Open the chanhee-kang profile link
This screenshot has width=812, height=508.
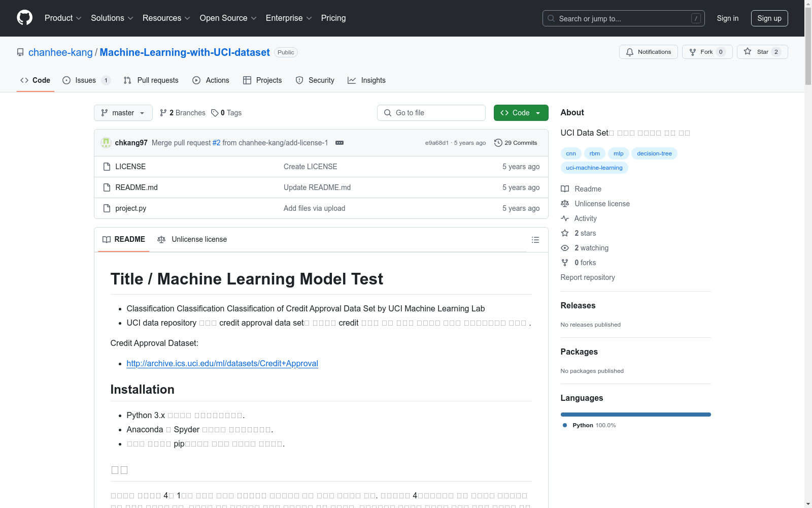[x=60, y=52]
